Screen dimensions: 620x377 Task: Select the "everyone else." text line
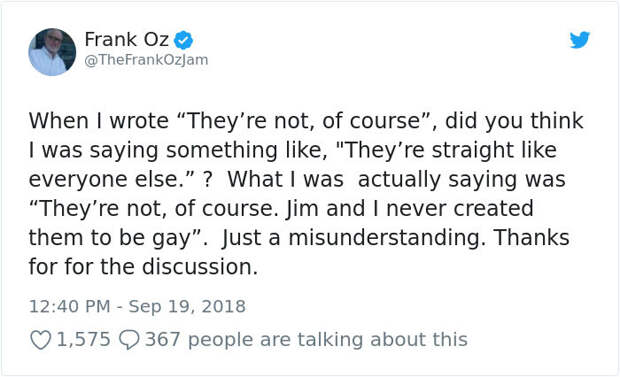111,179
